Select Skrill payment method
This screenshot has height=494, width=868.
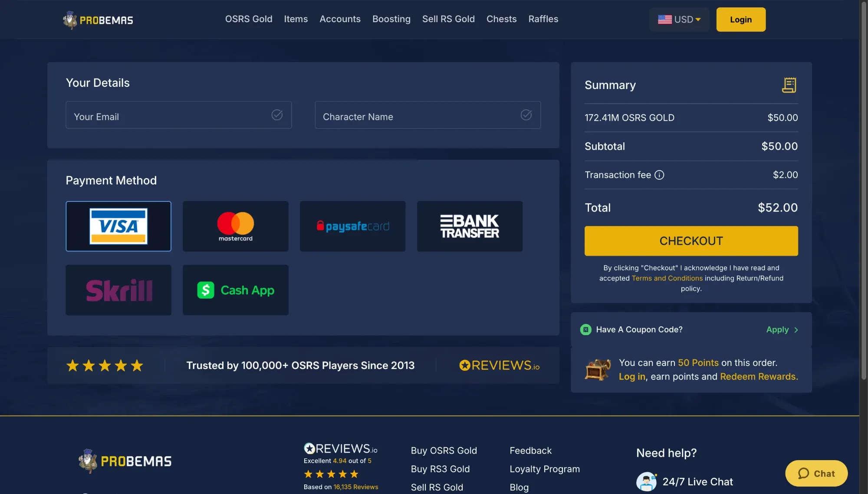pyautogui.click(x=118, y=290)
